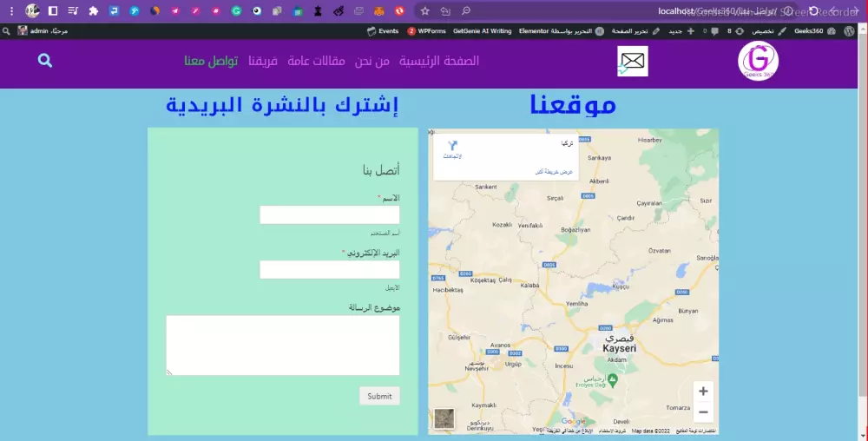View site information icon in address bar

point(788,11)
